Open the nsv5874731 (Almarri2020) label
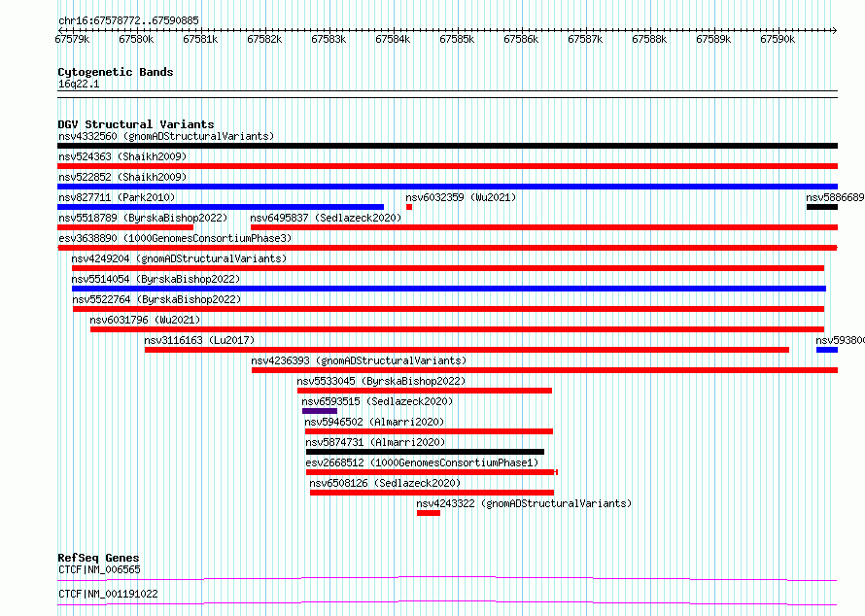Viewport: 865px width, 616px height. [x=375, y=442]
